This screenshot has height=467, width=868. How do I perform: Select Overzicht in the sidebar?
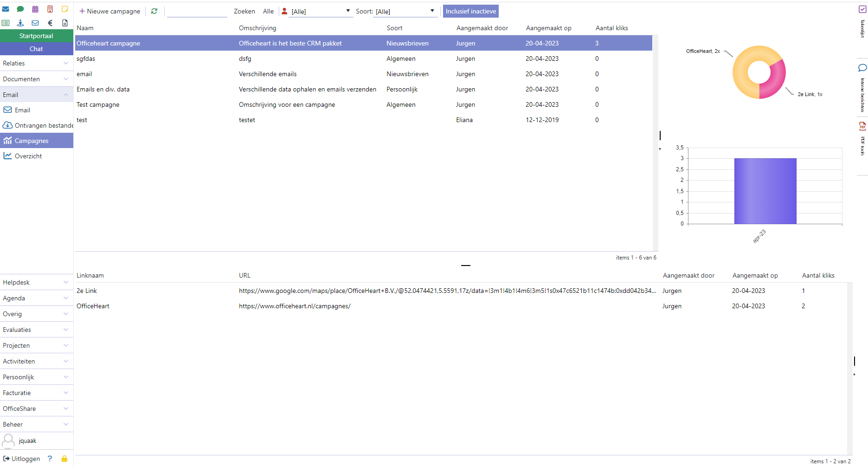click(37, 156)
